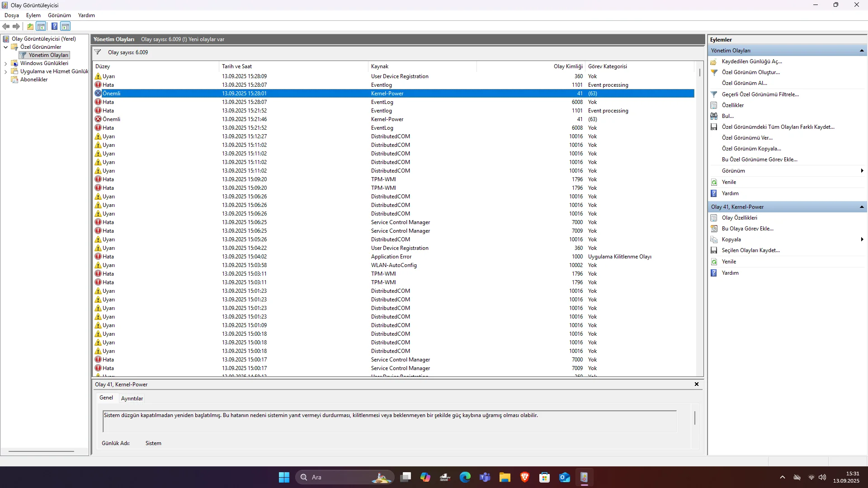Expand the Windows Günlükleri tree node

coord(5,63)
